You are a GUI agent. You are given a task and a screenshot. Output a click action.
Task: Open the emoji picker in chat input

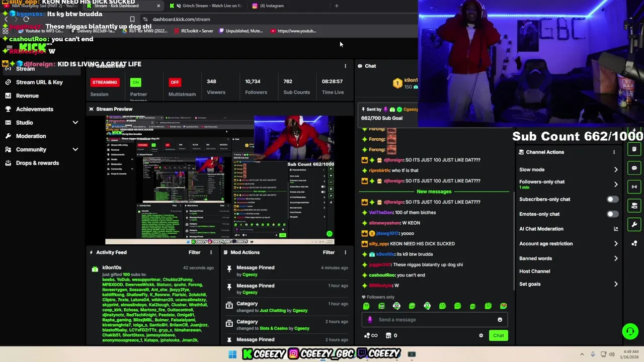(x=500, y=320)
